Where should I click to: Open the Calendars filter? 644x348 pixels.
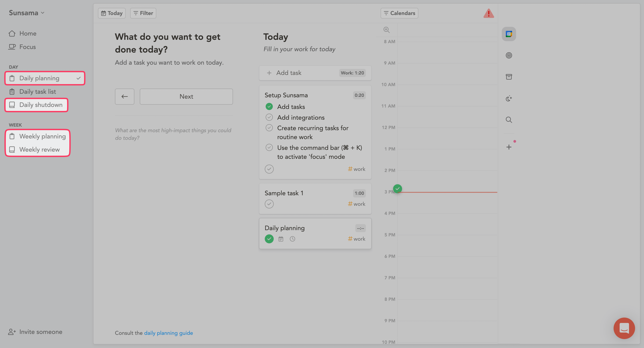pos(399,13)
